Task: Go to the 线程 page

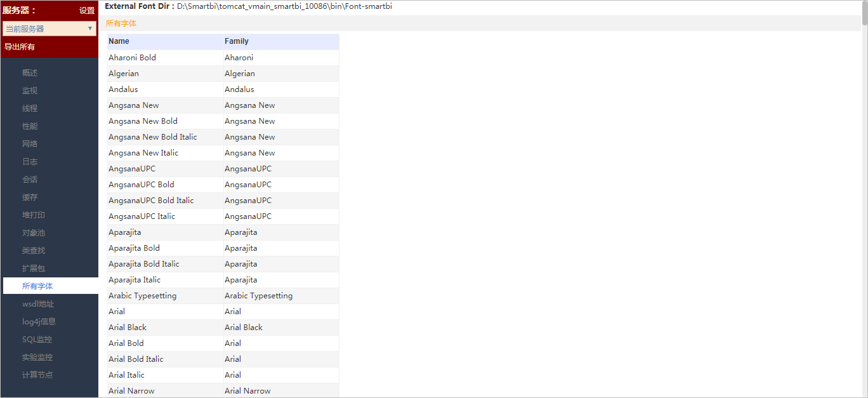Action: [30, 109]
